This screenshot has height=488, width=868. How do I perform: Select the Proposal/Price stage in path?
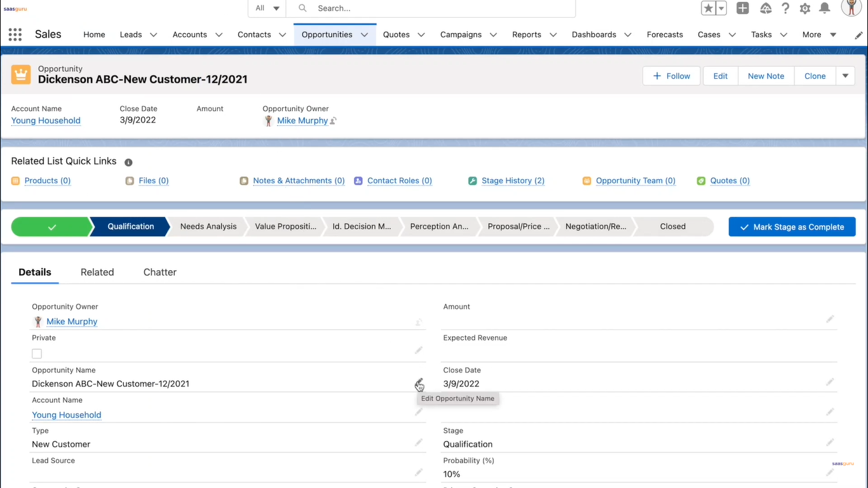519,227
